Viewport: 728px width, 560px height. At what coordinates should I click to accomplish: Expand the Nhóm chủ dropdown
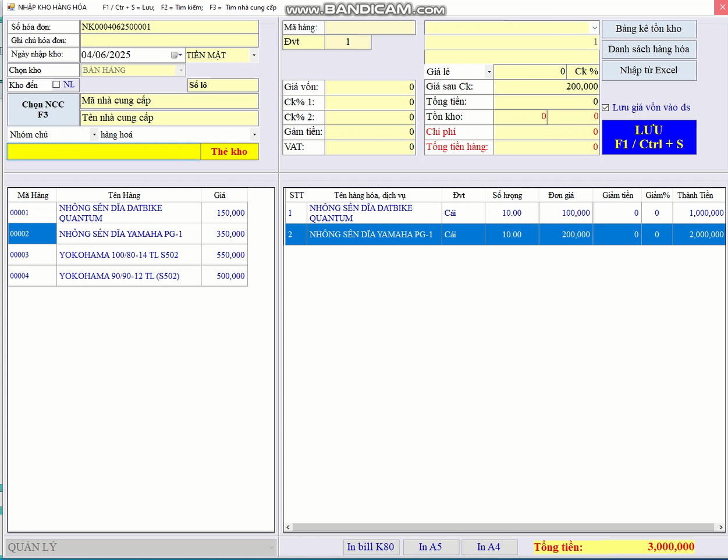(x=94, y=135)
